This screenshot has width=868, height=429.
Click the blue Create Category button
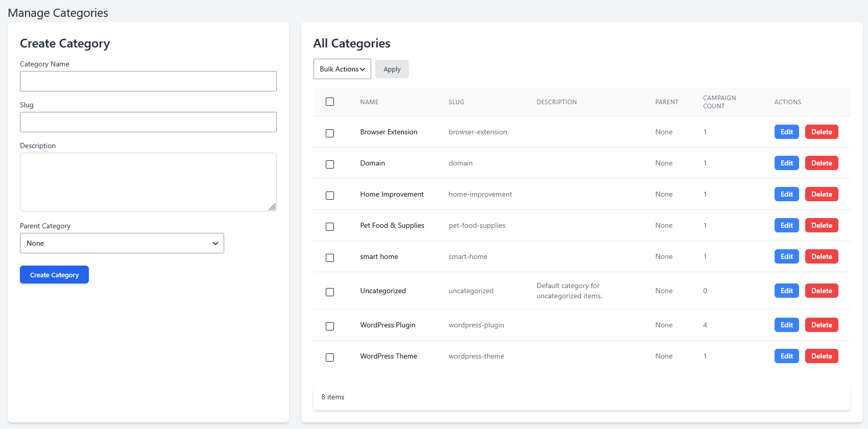pos(54,275)
